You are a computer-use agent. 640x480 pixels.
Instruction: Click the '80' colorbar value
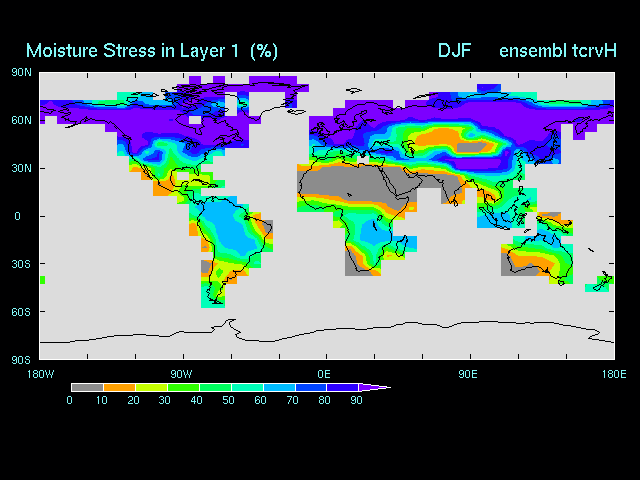point(324,400)
